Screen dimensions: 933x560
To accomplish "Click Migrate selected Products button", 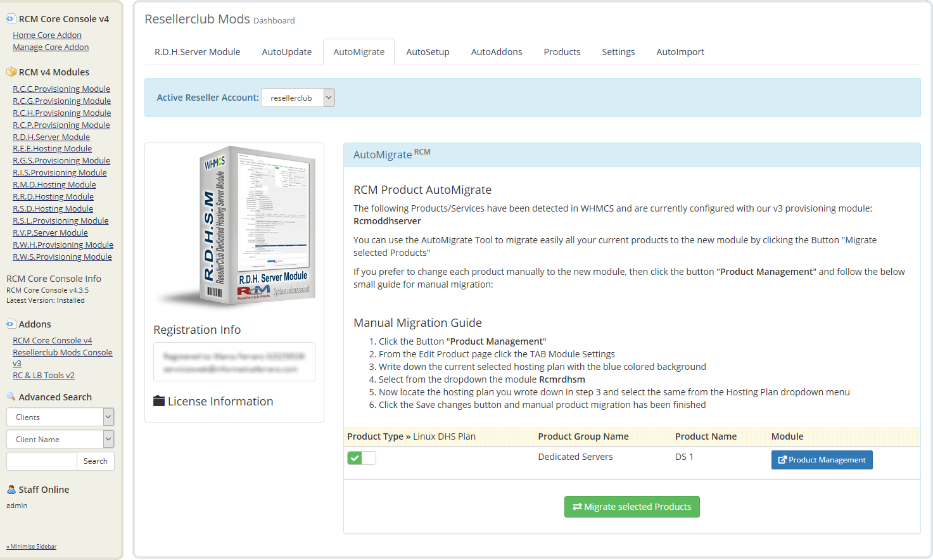I will pyautogui.click(x=632, y=507).
